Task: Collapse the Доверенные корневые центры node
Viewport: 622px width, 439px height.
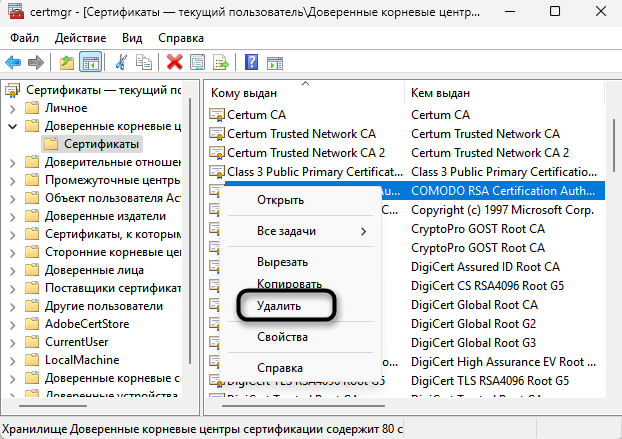Action: point(12,126)
